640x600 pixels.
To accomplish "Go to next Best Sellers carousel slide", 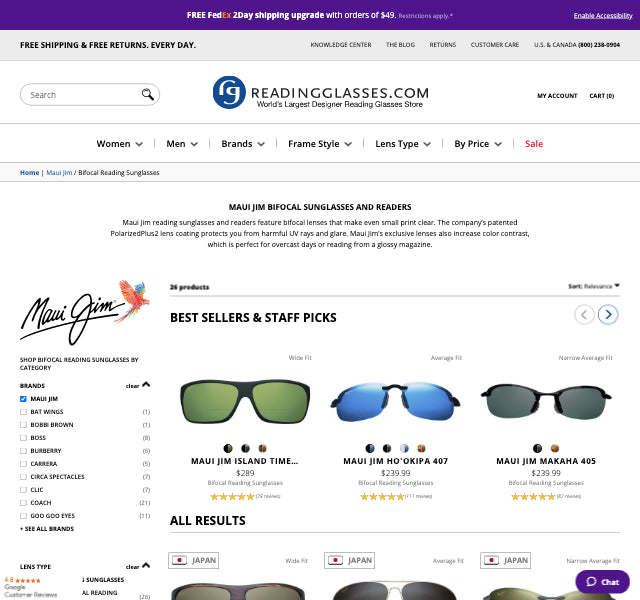I will pos(608,314).
